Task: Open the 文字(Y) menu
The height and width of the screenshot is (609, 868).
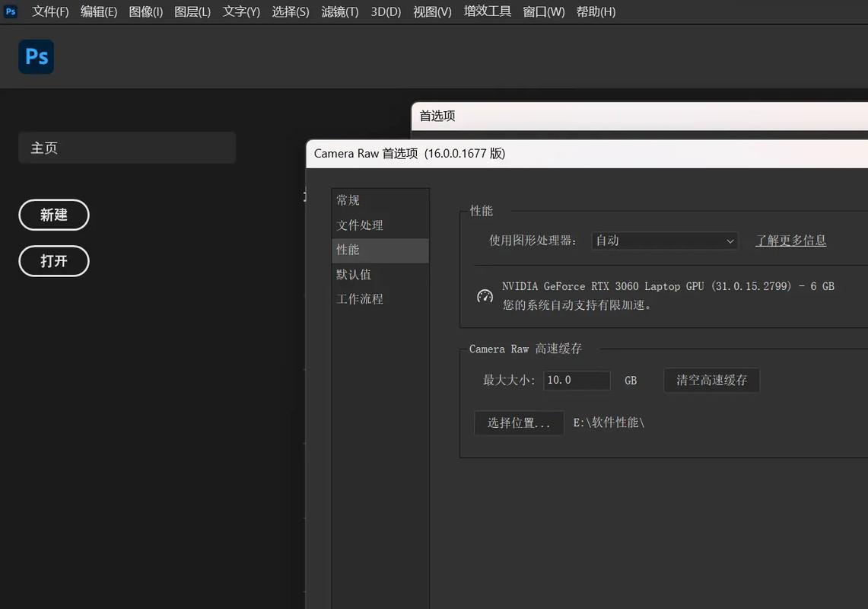Action: coord(241,11)
